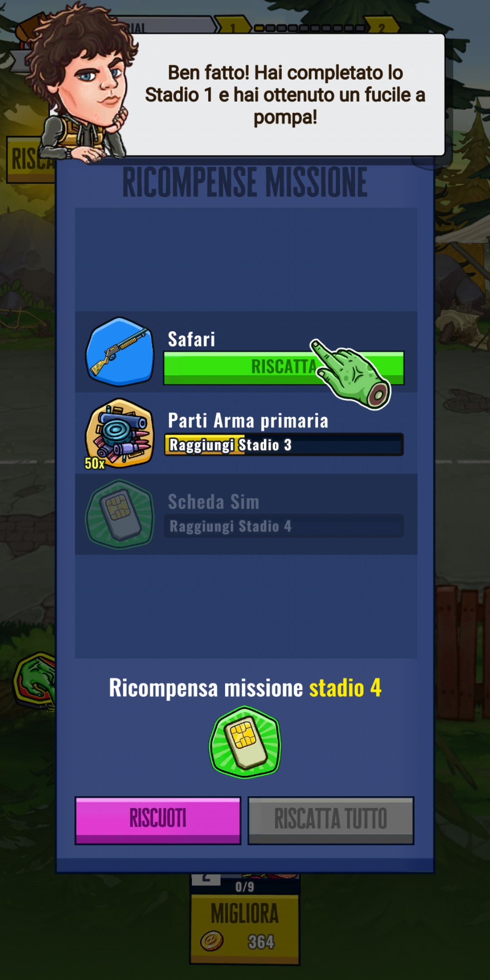Tap the stage 2 marker in top progress bar

382,27
